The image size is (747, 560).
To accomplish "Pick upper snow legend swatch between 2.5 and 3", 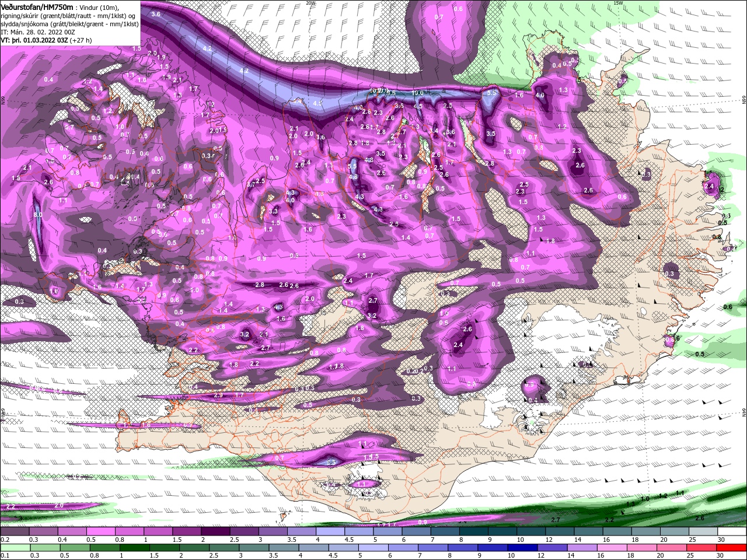I will click(x=244, y=531).
